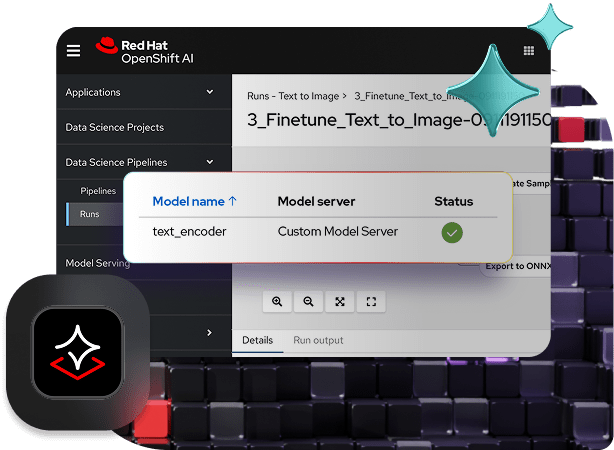The height and width of the screenshot is (450, 614).
Task: Click the Red Hat OpenShift AI logo
Action: click(x=144, y=51)
